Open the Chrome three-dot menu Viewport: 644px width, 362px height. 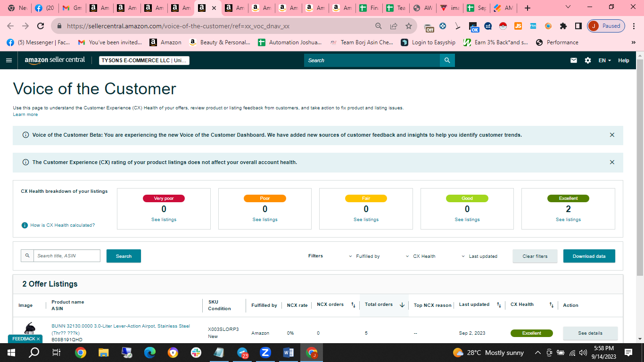tap(634, 26)
